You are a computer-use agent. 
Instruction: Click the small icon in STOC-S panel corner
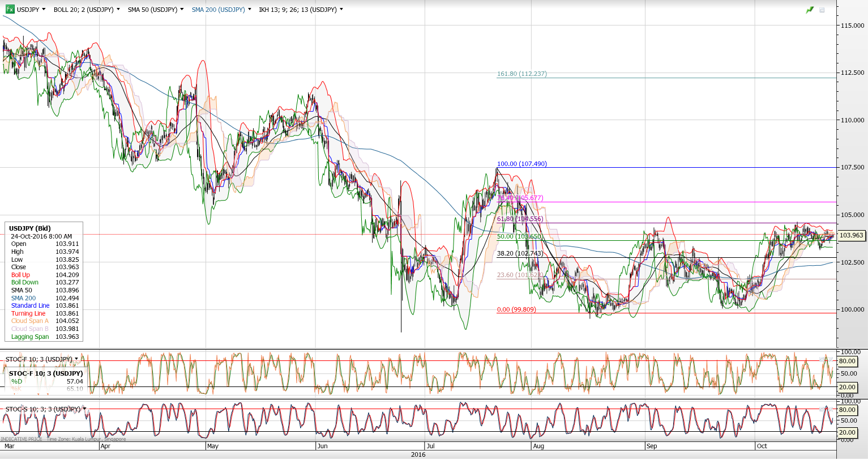click(822, 409)
